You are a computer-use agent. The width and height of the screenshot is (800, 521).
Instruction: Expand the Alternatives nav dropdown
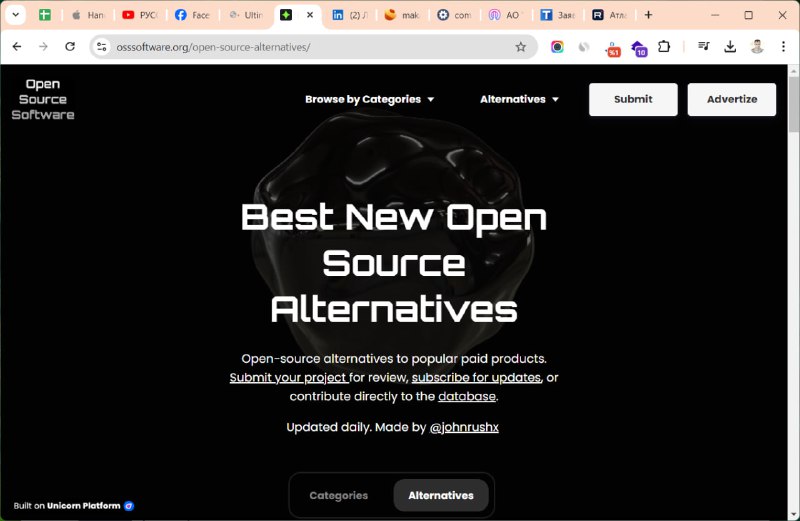(519, 100)
